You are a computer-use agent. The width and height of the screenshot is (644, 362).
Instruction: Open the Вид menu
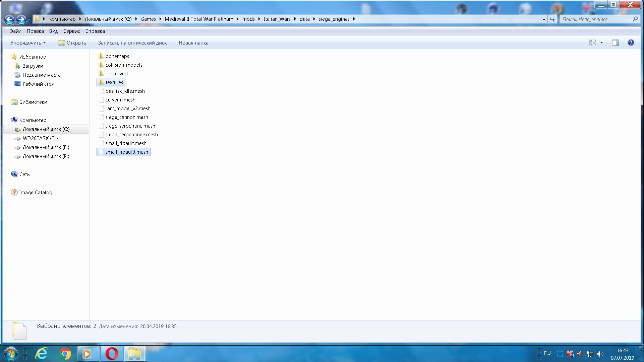pos(53,31)
